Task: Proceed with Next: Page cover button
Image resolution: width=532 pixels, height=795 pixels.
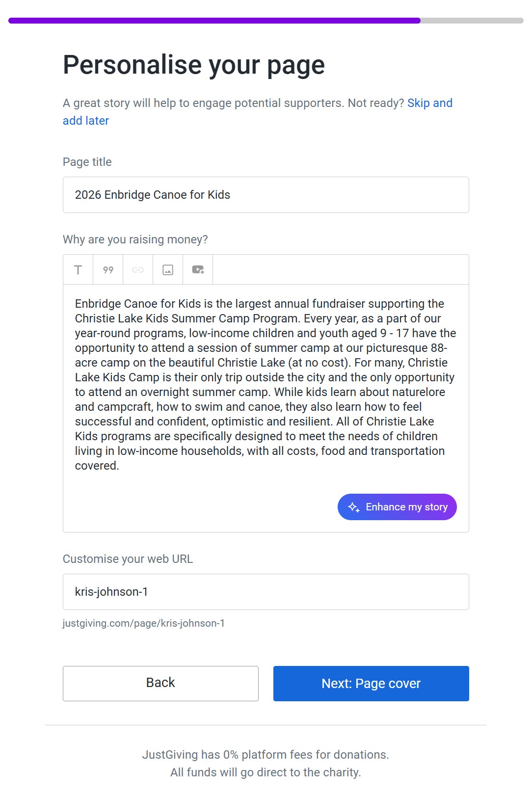Action: [371, 683]
